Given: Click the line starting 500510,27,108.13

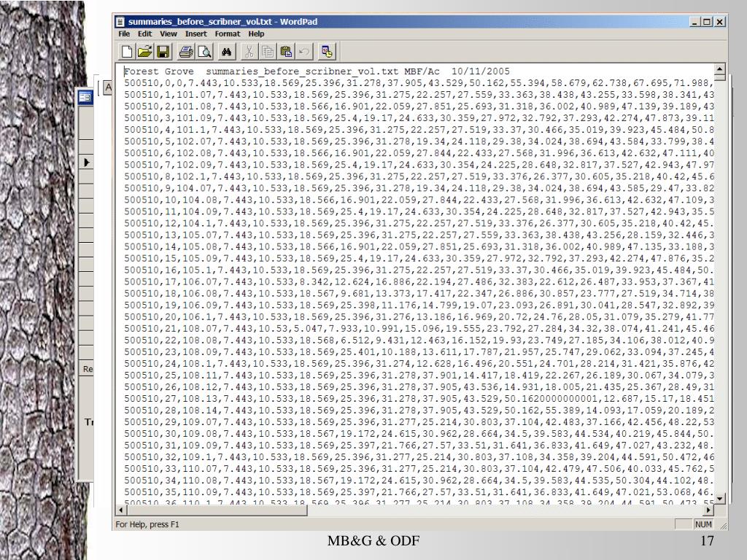Looking at the screenshot, I should [419, 399].
